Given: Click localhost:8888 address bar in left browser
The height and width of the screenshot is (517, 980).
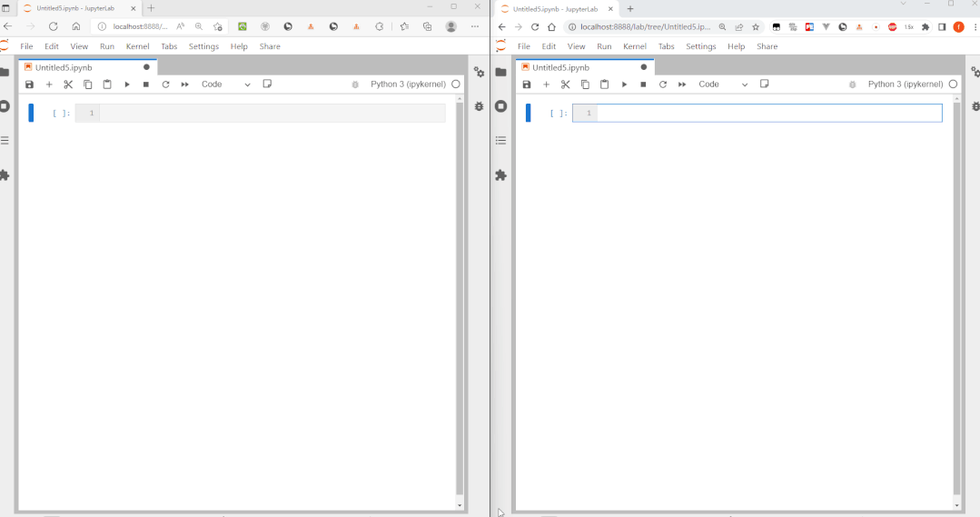Looking at the screenshot, I should coord(140,27).
